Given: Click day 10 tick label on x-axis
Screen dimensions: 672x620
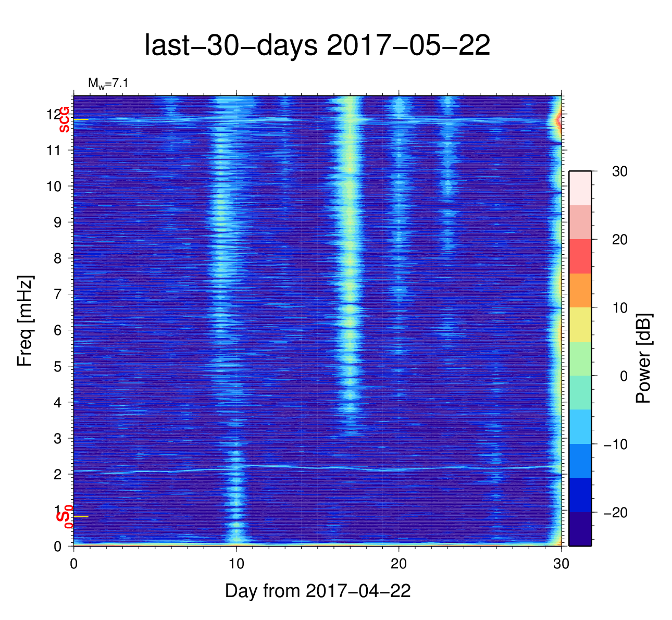Looking at the screenshot, I should click(236, 564).
